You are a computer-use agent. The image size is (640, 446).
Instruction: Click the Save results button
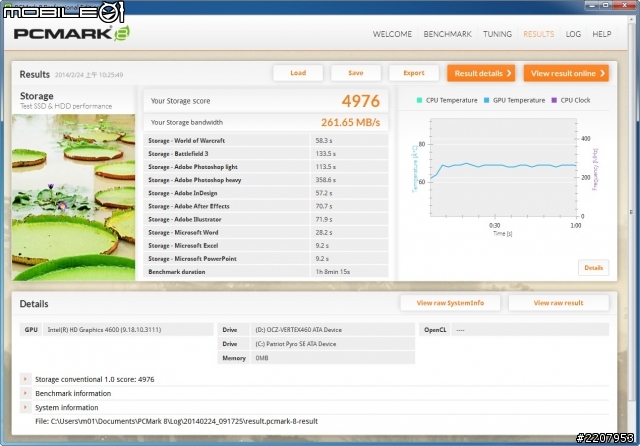pyautogui.click(x=356, y=73)
